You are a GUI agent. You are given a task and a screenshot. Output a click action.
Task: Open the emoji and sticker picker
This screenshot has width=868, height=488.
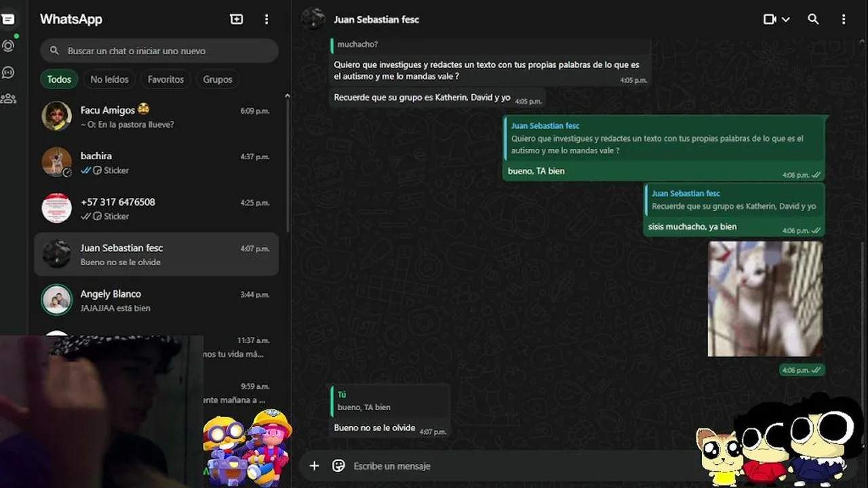[338, 466]
